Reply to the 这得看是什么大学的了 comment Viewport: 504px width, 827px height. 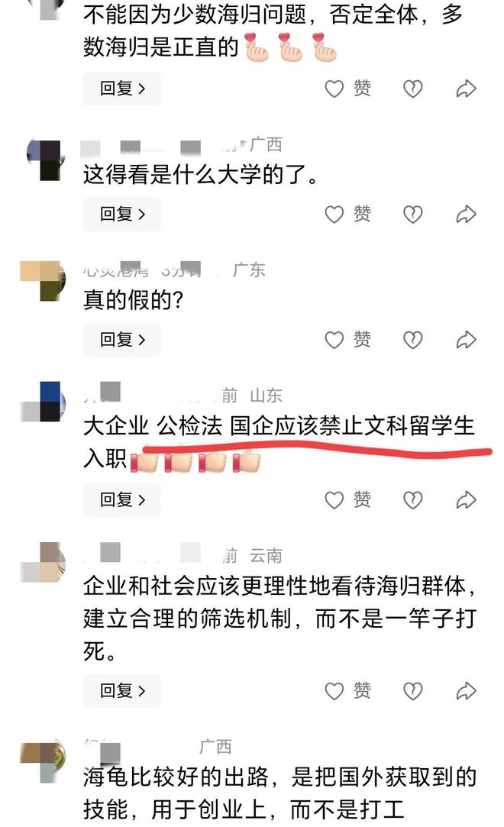(x=121, y=214)
